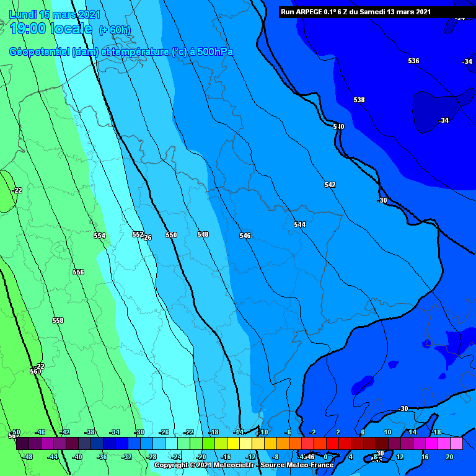Click the Run ARPEGE model banner
Viewport: 476px width, 476px height.
click(355, 12)
